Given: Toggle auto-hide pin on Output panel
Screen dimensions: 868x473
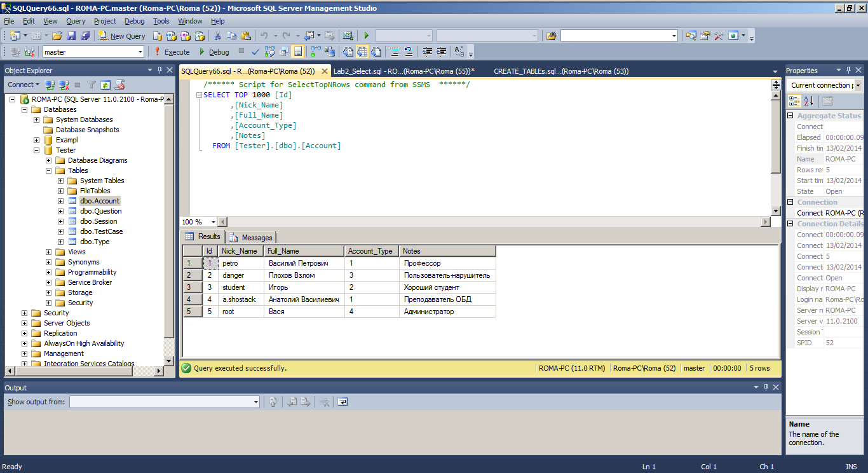Looking at the screenshot, I should point(766,387).
